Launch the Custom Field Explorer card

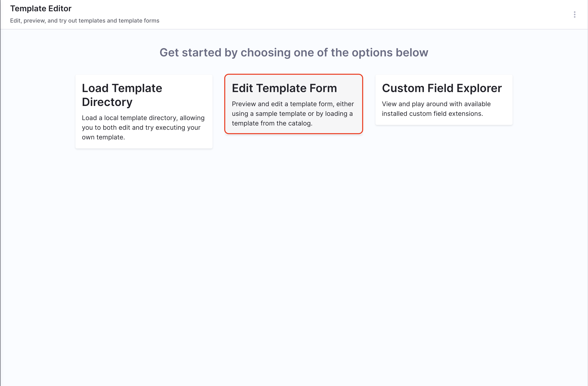[x=444, y=100]
